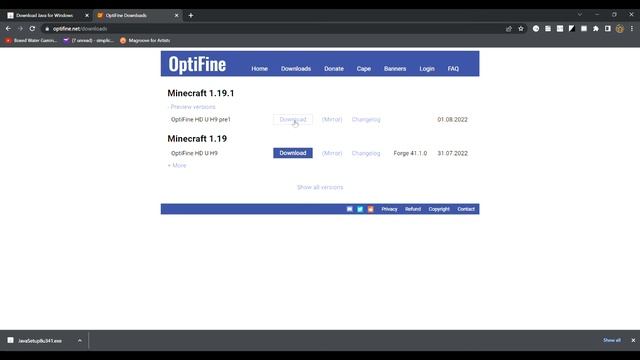640x360 pixels.
Task: Open the Downloads menu item
Action: tap(296, 69)
